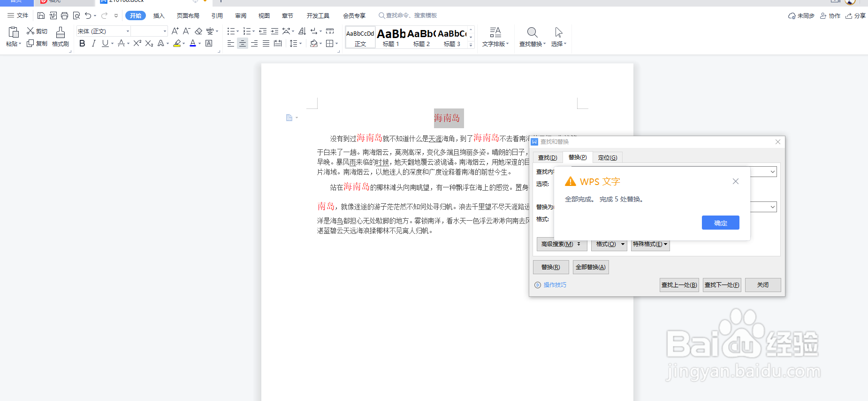Decrease font size with the A- icon
This screenshot has width=868, height=401.
click(x=186, y=31)
